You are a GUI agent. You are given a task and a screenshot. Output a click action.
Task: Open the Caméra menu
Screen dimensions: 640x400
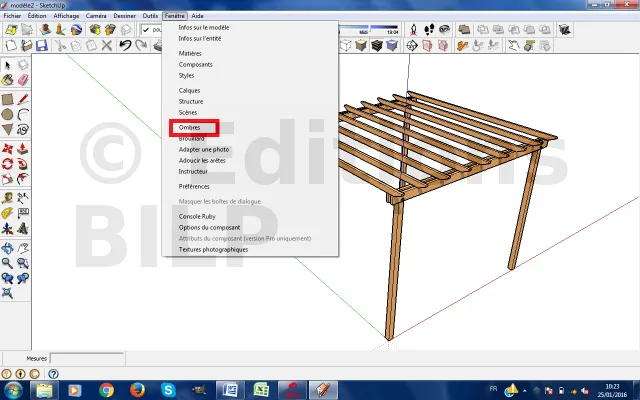pyautogui.click(x=97, y=16)
